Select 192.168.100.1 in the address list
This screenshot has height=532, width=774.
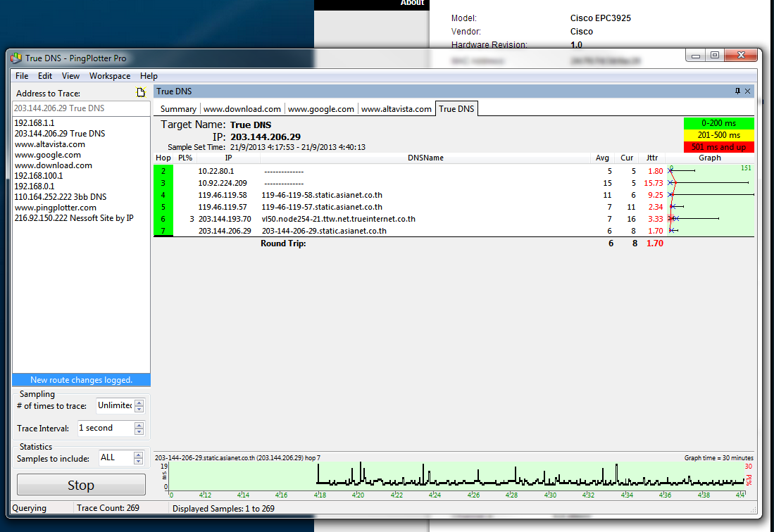coord(39,175)
